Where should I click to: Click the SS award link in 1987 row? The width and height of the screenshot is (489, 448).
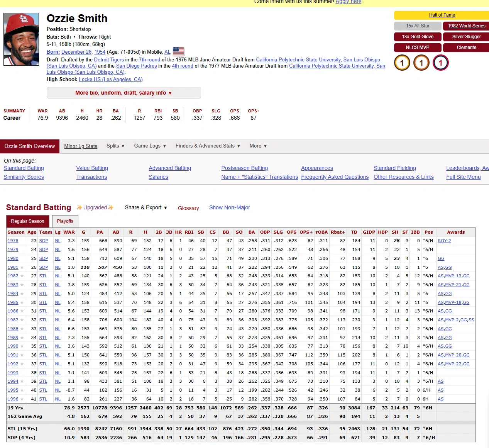(x=471, y=320)
